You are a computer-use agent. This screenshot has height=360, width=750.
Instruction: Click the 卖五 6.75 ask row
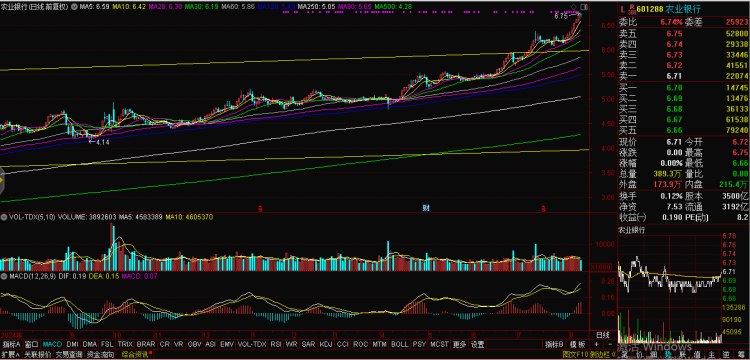click(x=683, y=33)
